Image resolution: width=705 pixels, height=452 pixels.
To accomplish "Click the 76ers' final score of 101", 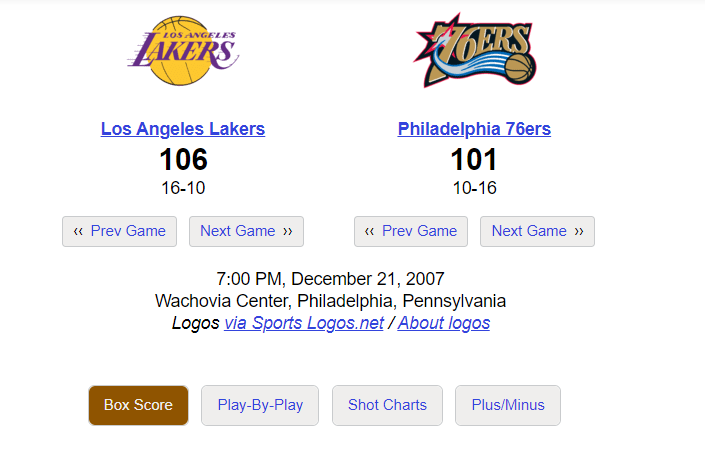I will pyautogui.click(x=474, y=160).
